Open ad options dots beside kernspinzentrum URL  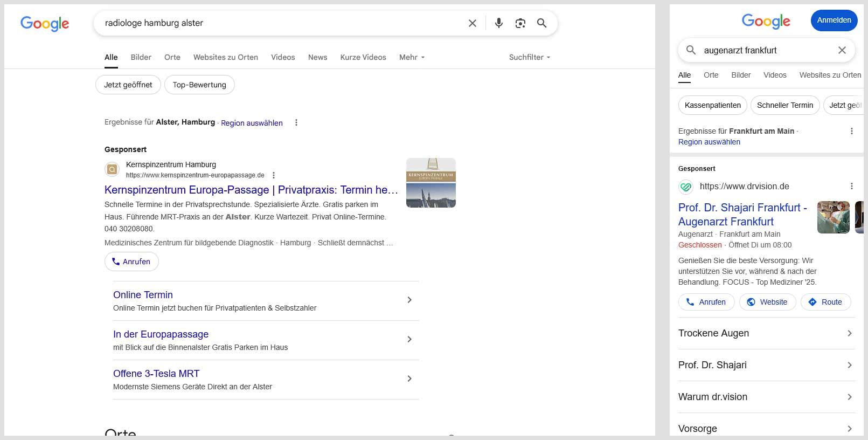274,175
